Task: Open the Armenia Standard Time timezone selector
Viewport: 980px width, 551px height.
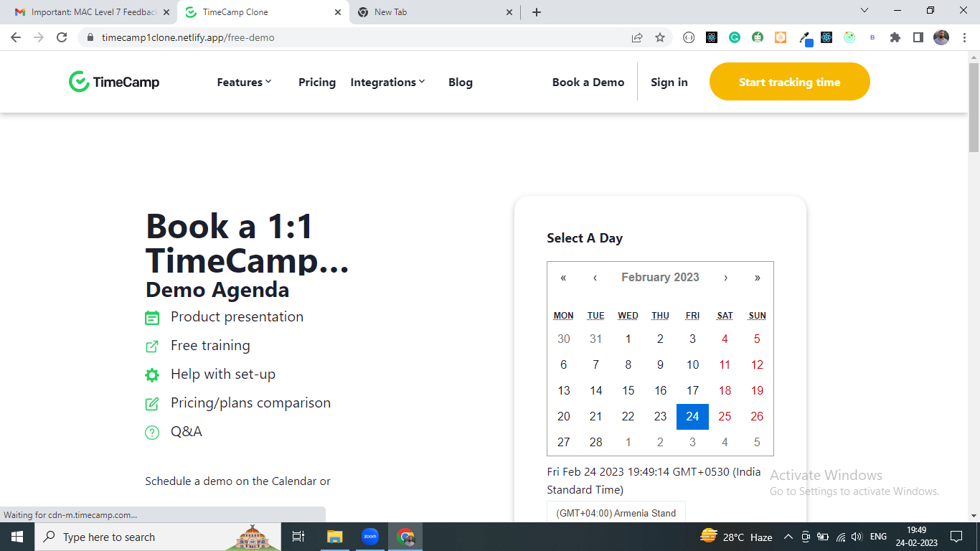Action: (616, 512)
